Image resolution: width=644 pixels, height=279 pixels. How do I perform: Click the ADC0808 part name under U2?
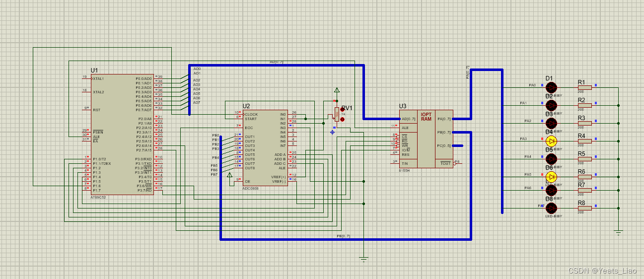point(250,188)
